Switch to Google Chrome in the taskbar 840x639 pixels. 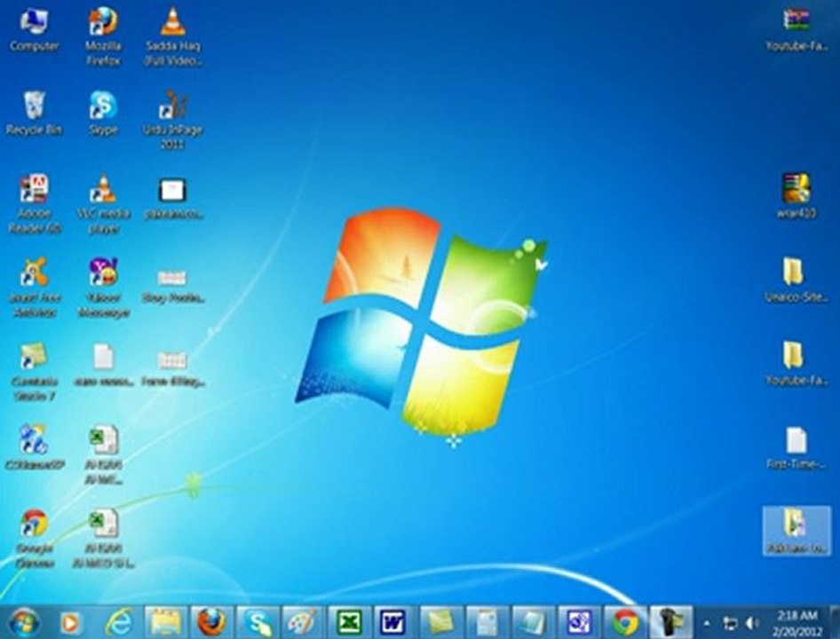tap(625, 623)
